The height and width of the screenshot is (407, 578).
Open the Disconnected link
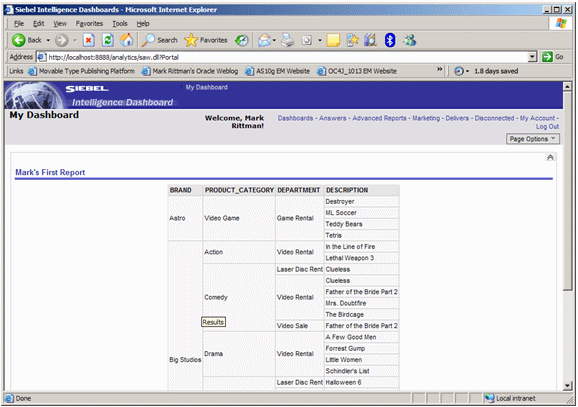coord(494,118)
